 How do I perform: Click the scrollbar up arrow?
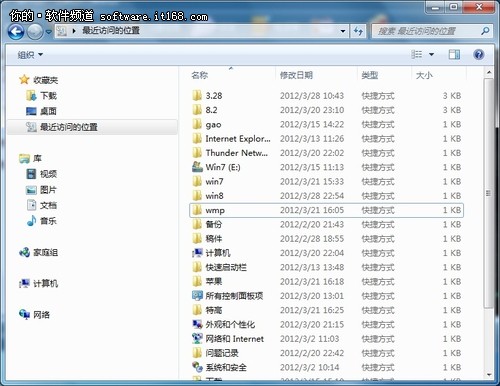489,72
